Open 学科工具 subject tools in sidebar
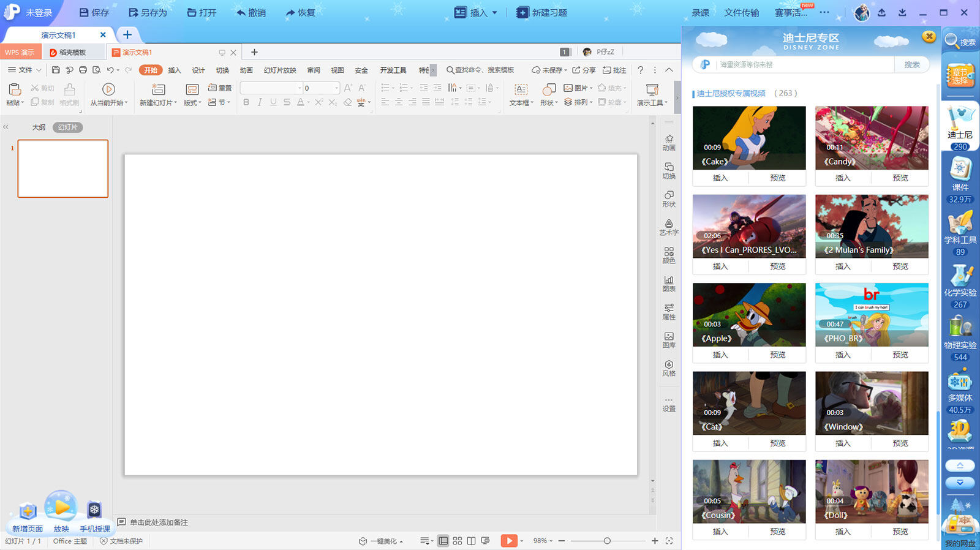The image size is (980, 550). click(960, 233)
